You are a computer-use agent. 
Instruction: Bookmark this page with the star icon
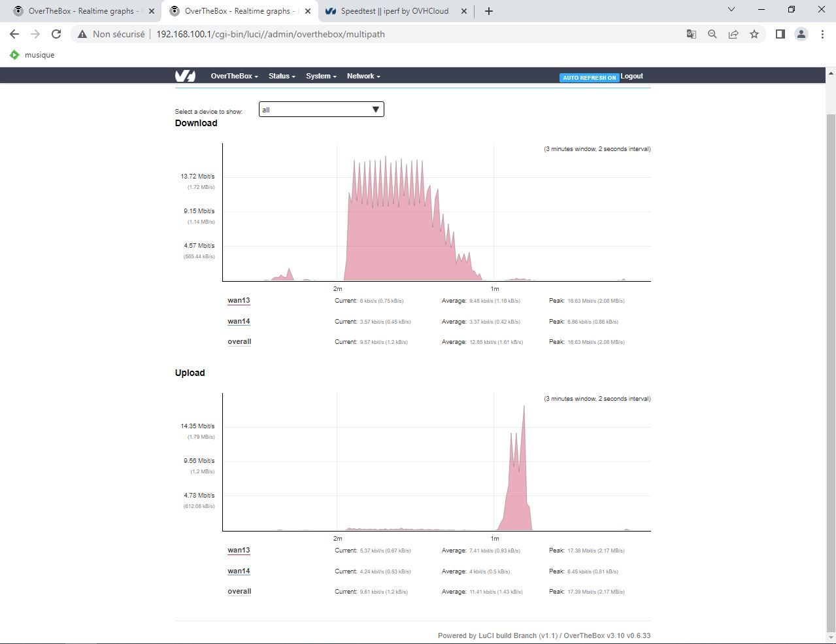tap(754, 34)
